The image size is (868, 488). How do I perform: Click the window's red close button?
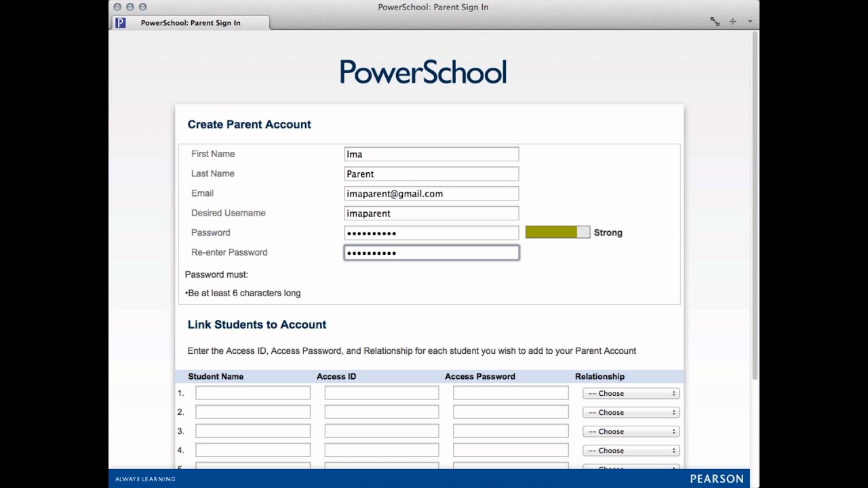coord(117,7)
